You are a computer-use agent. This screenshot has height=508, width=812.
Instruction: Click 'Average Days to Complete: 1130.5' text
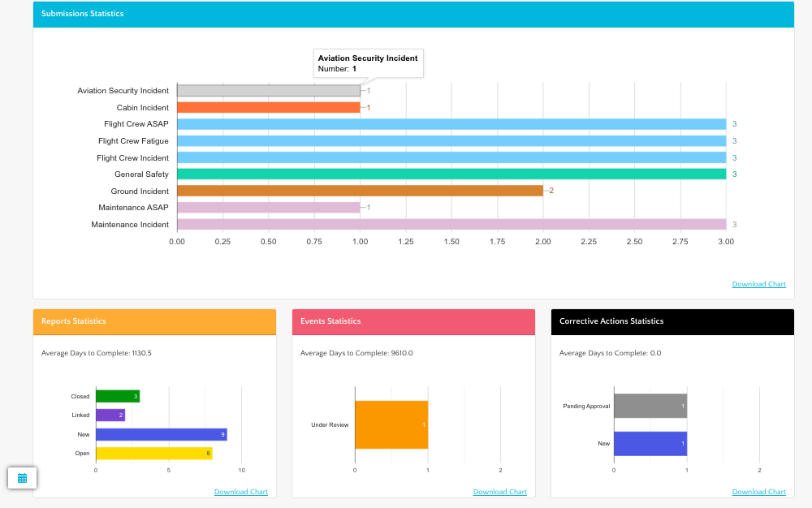[x=97, y=353]
